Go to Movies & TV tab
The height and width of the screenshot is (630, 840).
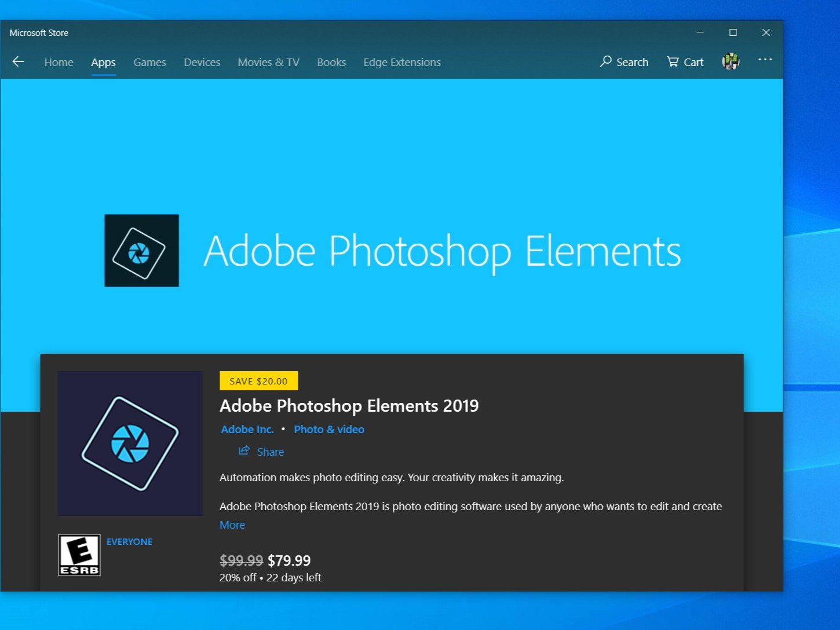[x=268, y=62]
